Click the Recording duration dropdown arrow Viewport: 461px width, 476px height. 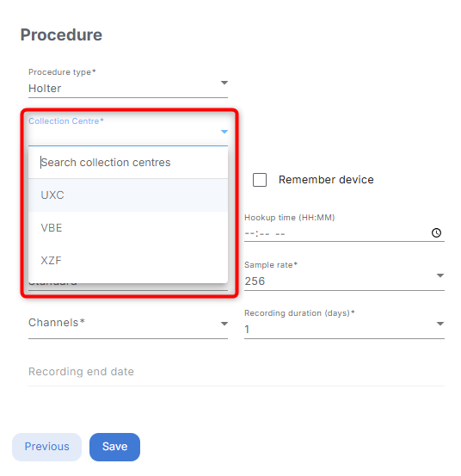coord(440,324)
